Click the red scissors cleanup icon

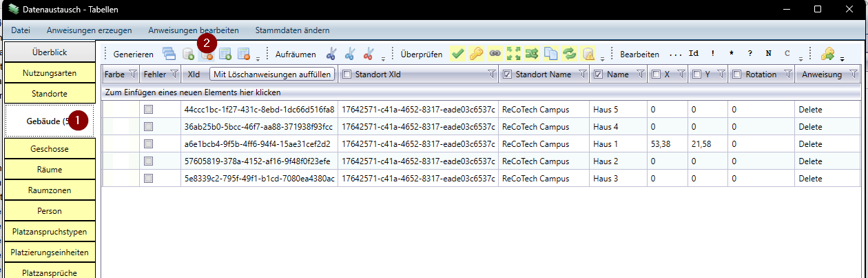[x=369, y=54]
